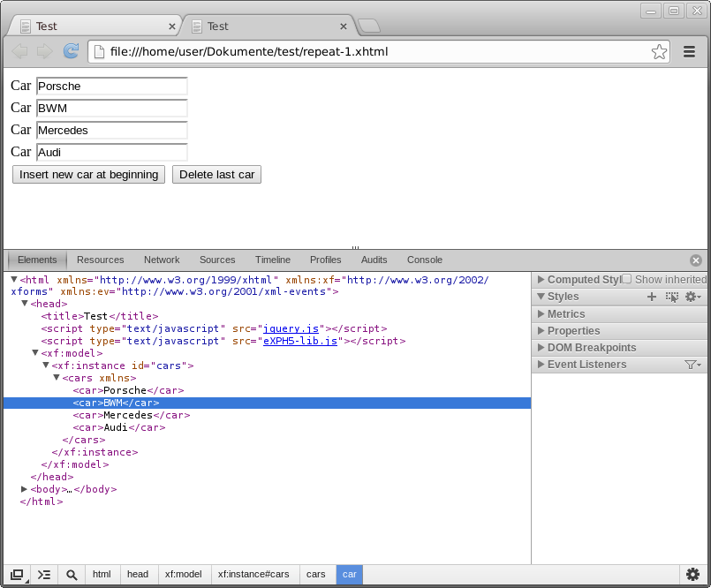Toggle element state icon in Styles header
The height and width of the screenshot is (588, 711).
(x=671, y=297)
